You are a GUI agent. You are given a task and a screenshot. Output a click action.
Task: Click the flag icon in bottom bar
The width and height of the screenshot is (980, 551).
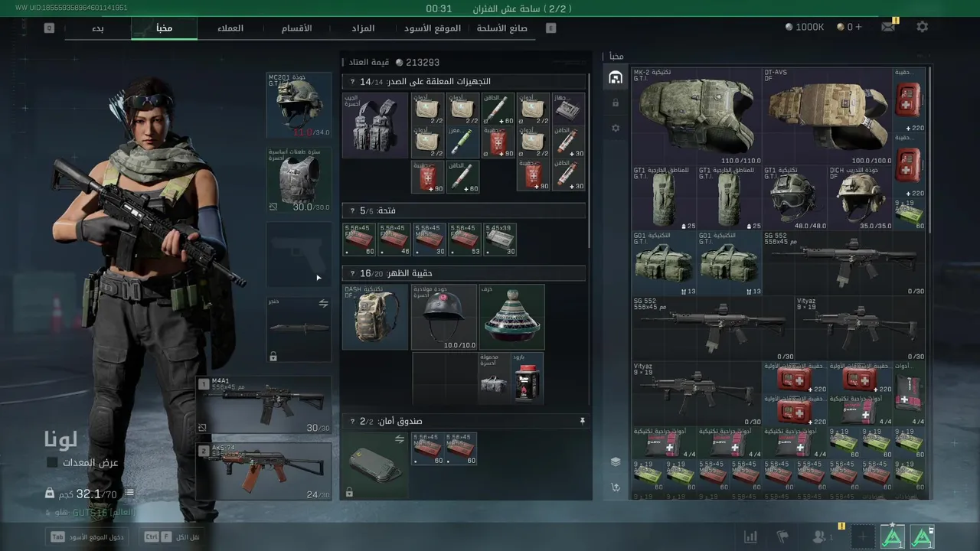782,537
